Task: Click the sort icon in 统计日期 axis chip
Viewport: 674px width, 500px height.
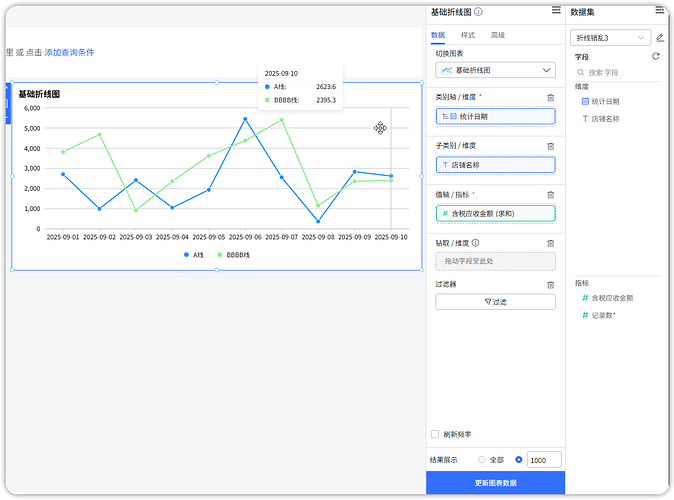Action: (x=445, y=116)
